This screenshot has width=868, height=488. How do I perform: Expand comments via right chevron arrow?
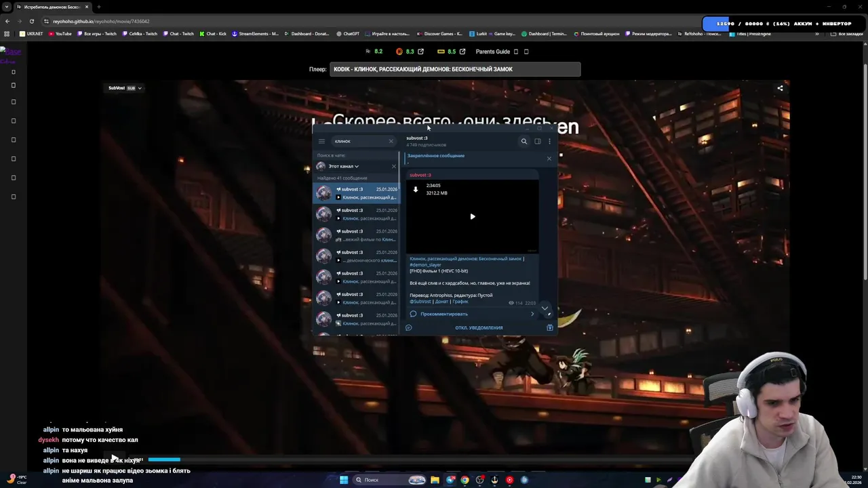532,314
